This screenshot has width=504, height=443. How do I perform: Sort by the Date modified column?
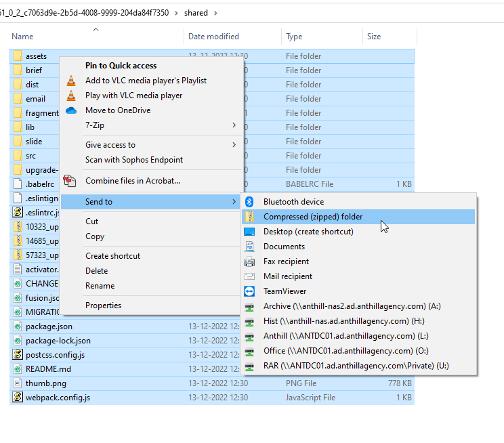pyautogui.click(x=213, y=37)
